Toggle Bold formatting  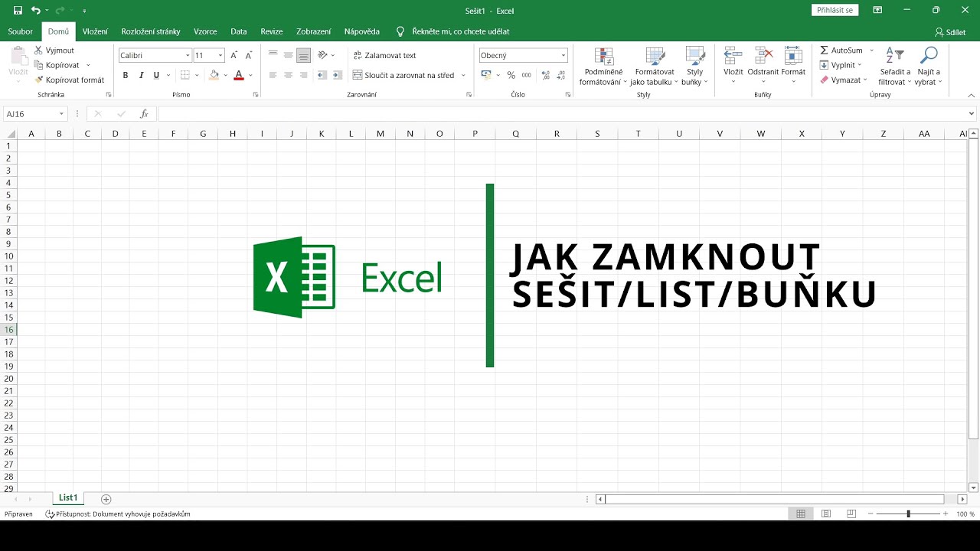click(x=126, y=75)
